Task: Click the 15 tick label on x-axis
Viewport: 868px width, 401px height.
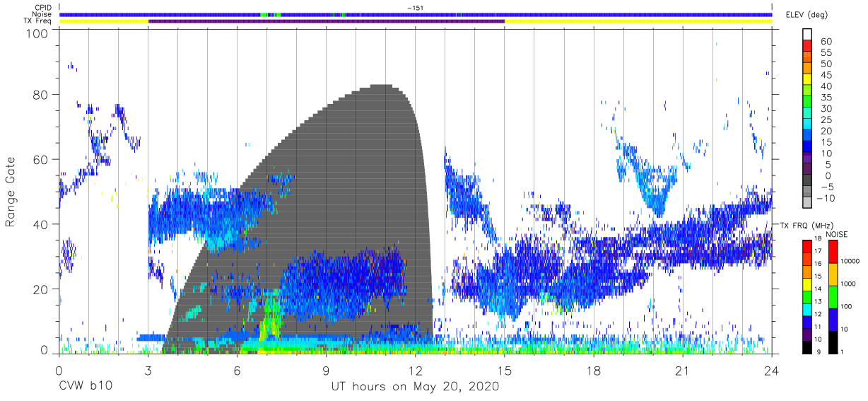Action: tap(505, 371)
